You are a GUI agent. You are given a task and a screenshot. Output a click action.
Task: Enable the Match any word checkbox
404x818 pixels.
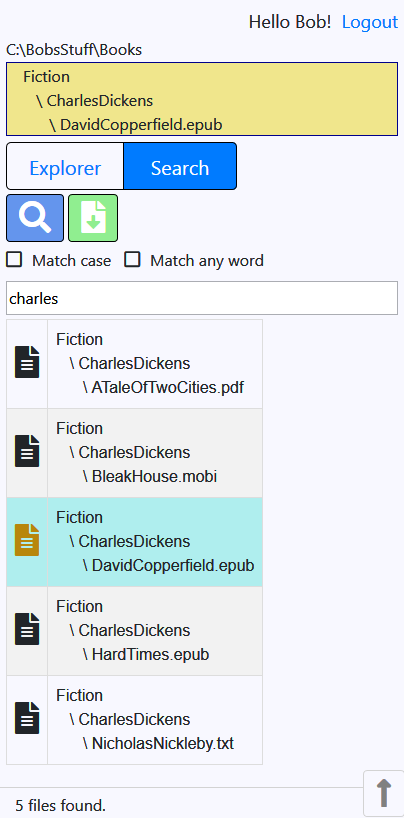(132, 259)
